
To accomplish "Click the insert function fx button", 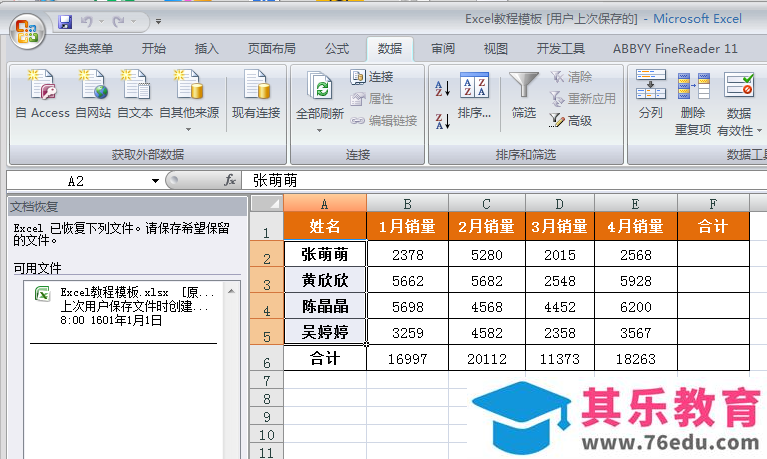I will click(230, 181).
